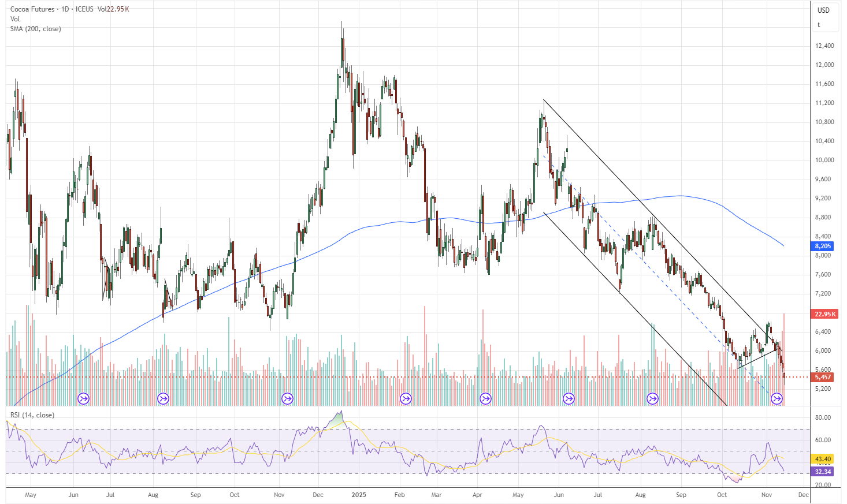Click the 2025 label on the time axis
This screenshot has width=847, height=504.
(359, 495)
